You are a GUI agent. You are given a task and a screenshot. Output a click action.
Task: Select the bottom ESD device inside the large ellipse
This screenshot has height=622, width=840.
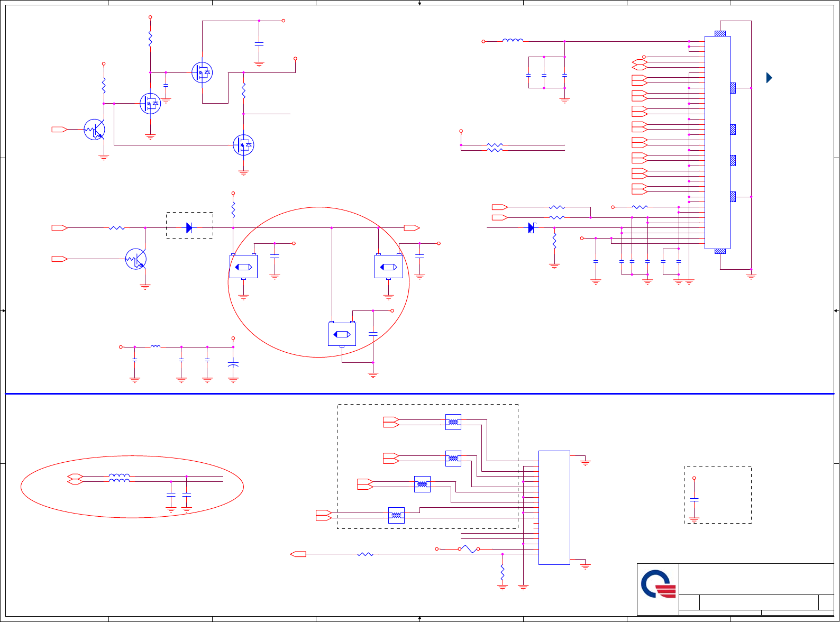342,334
